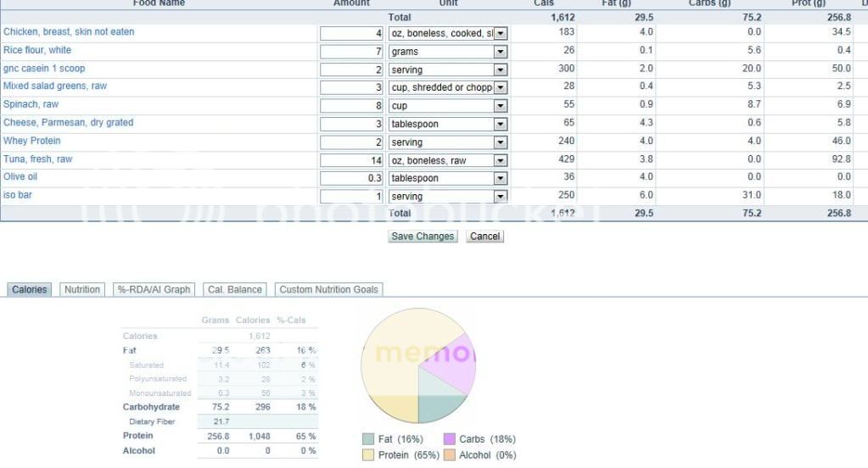Viewport: 868px width, 468px height.
Task: Open unit dropdown for Chicken breast row
Action: (501, 33)
